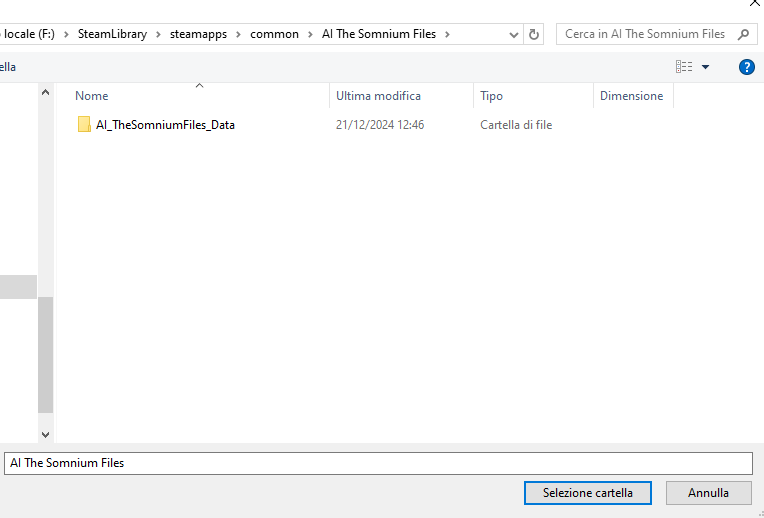
Task: Go to steamapps in the breadcrumb
Action: (x=198, y=34)
